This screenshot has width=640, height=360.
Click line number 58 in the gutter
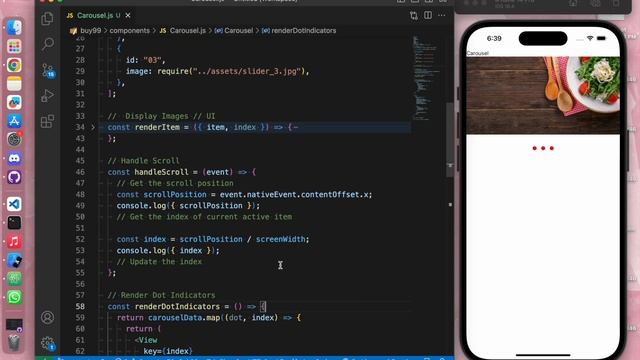point(80,307)
